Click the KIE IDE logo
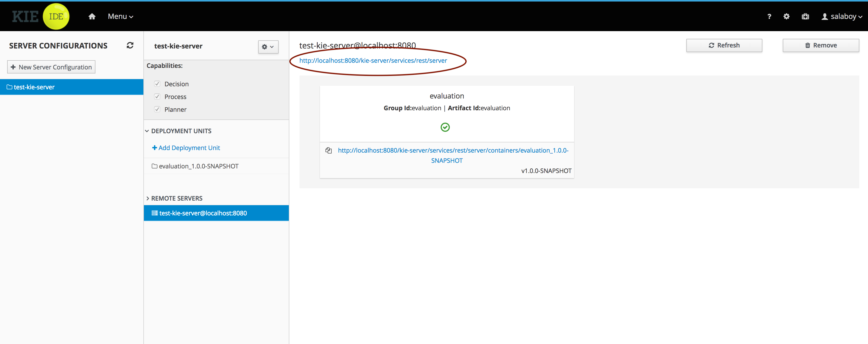 [40, 16]
